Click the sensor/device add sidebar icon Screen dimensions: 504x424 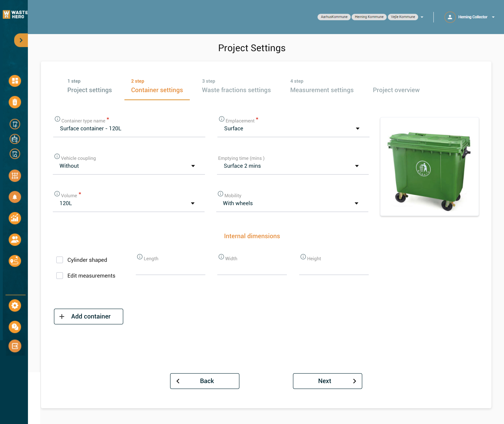coord(15,139)
